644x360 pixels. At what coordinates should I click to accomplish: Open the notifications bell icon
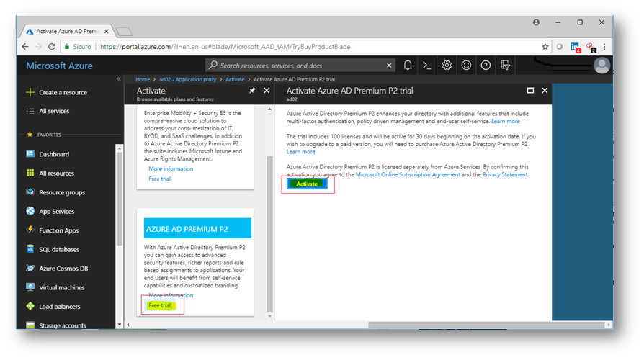point(408,66)
